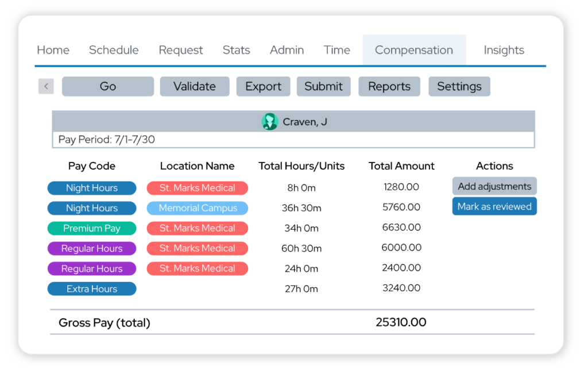Select the Extra Hours pay code tag
This screenshot has height=383, width=588.
pyautogui.click(x=92, y=289)
